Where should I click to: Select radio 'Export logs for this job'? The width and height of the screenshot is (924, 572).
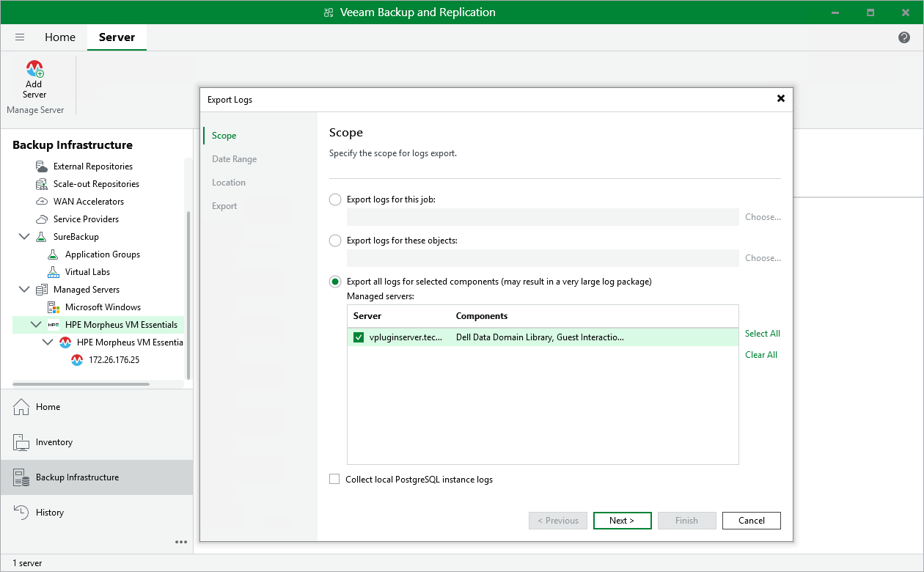(334, 199)
